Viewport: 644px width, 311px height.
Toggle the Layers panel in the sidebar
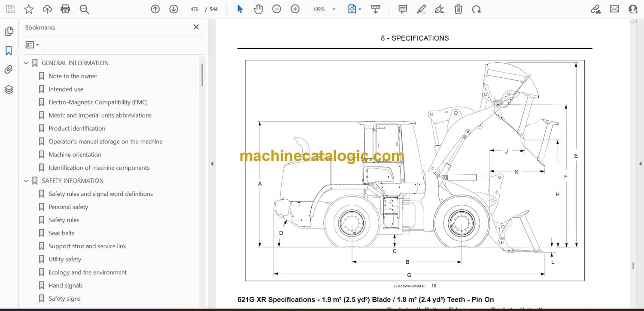point(9,89)
